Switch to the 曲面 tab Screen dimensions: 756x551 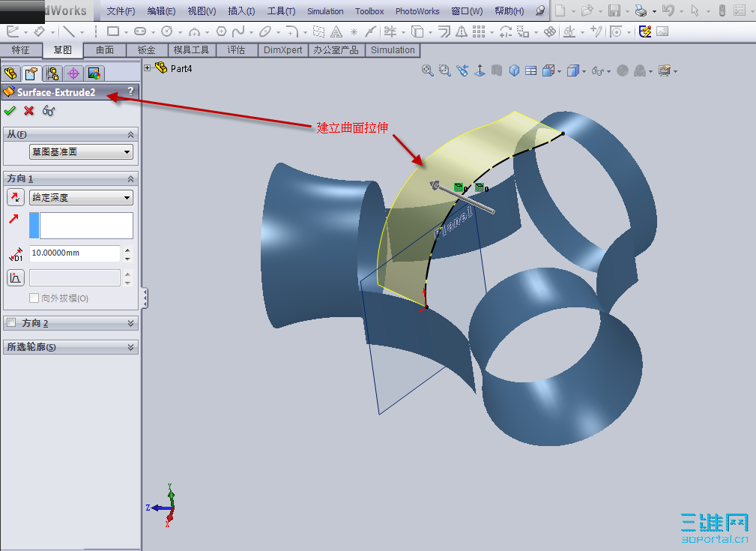pyautogui.click(x=105, y=50)
